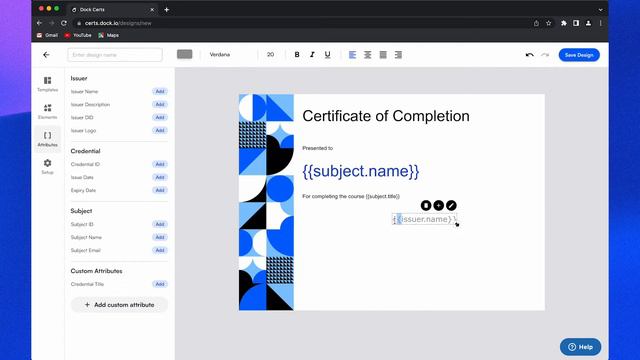Select the geometric pattern image on certificate
Viewport: 640px width, 360px height.
pyautogui.click(x=266, y=202)
